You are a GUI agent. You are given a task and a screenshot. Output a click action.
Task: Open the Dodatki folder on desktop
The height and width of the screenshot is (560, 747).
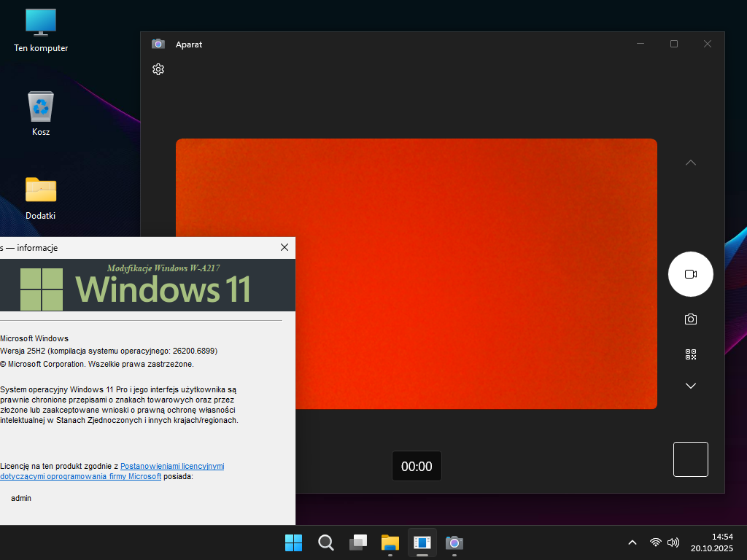(41, 197)
